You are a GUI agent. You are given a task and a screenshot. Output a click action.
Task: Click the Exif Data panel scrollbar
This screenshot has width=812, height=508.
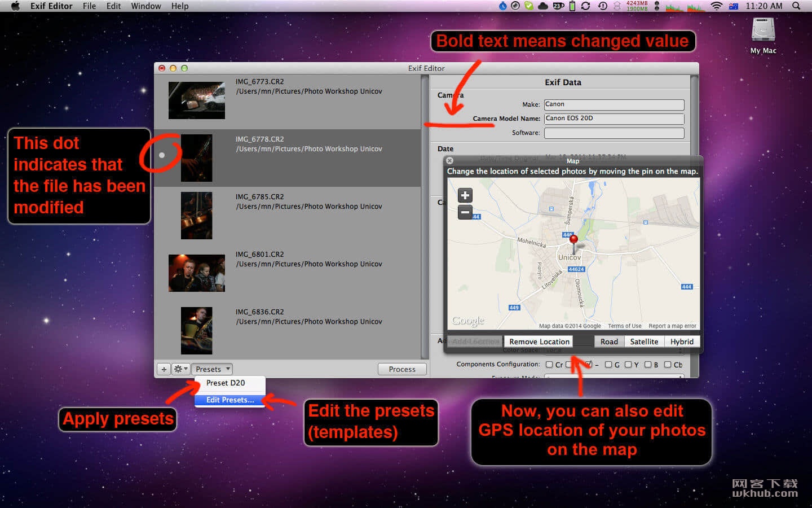[x=695, y=226]
